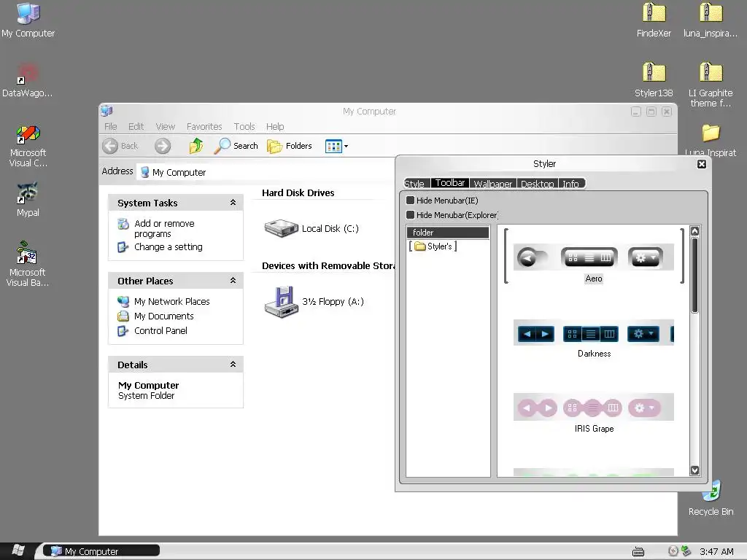Switch to the Info tab in Styler
747x560 pixels.
point(570,184)
